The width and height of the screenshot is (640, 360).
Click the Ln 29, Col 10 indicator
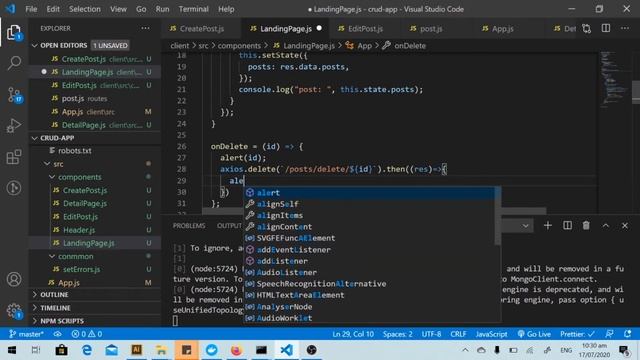pos(353,334)
